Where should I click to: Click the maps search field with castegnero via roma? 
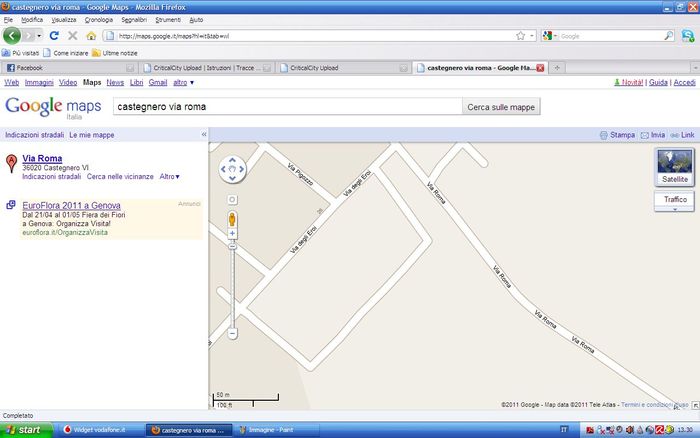(288, 107)
